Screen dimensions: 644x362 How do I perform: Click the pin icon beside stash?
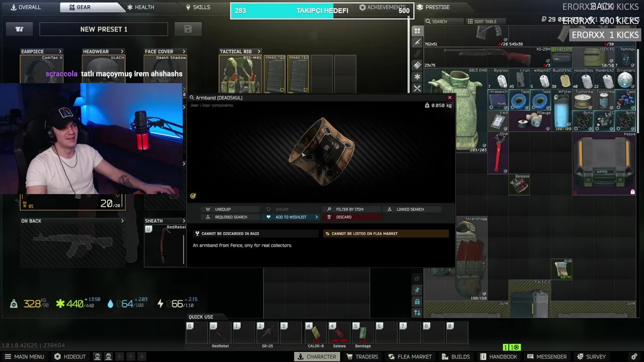tap(417, 290)
